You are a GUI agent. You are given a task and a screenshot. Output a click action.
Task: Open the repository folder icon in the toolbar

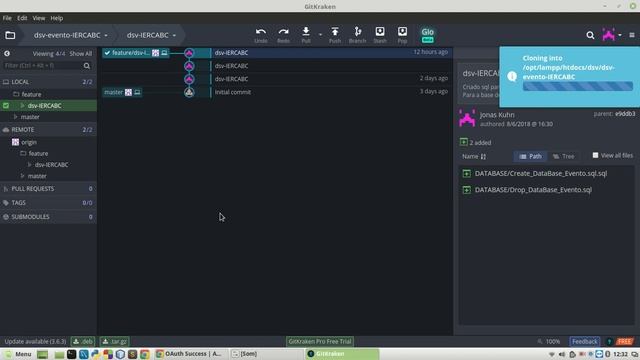[10, 35]
